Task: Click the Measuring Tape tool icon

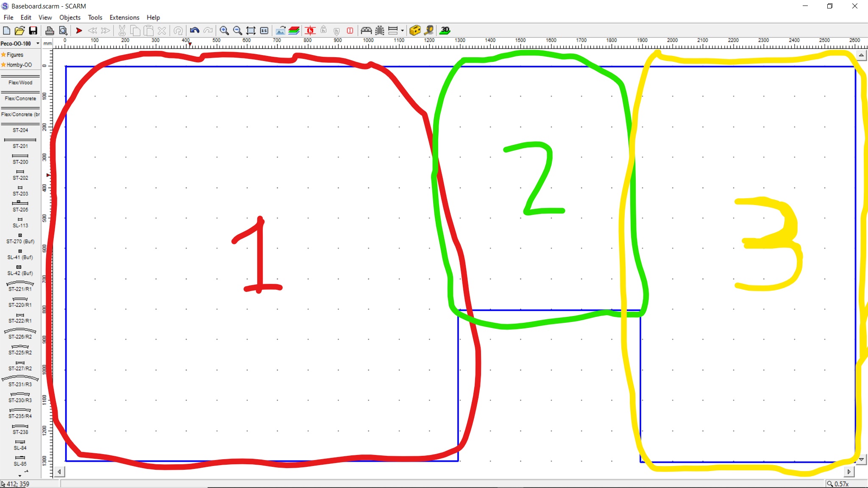Action: (428, 30)
